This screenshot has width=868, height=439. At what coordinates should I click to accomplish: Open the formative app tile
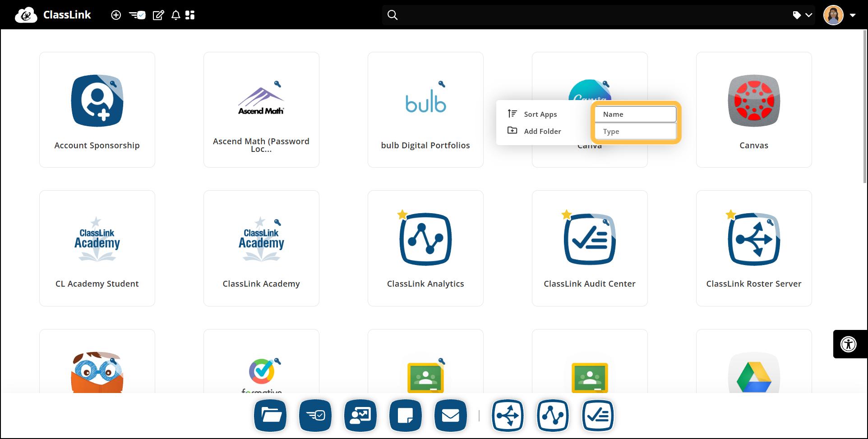point(261,361)
